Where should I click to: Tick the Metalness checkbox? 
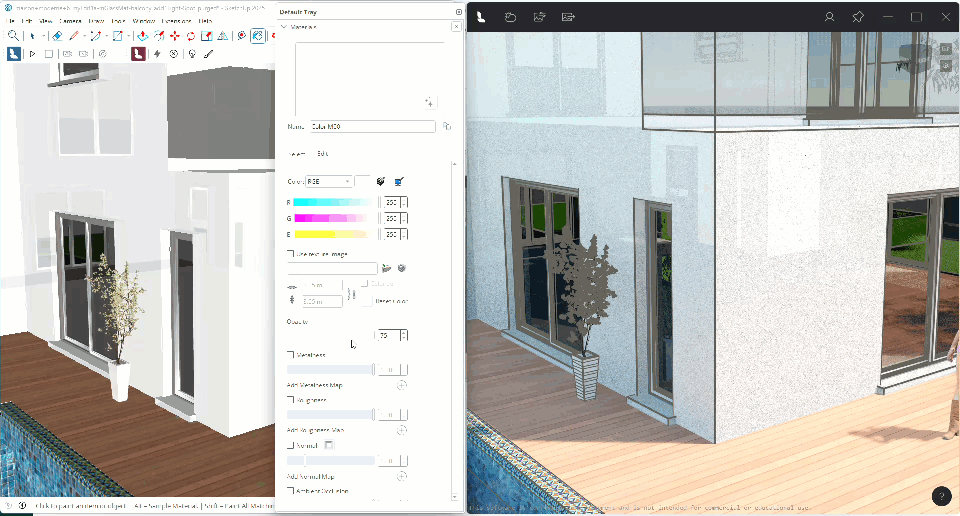tap(291, 355)
